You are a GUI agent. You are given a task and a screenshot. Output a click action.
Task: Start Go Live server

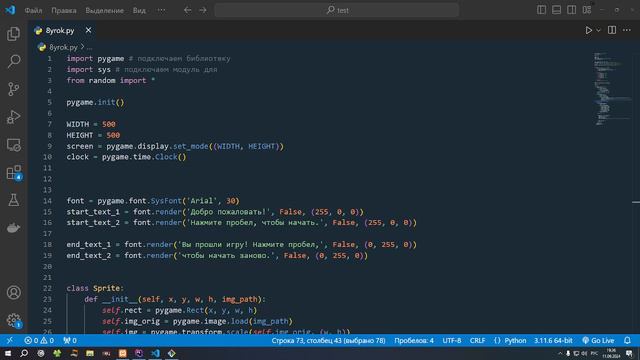click(x=598, y=340)
